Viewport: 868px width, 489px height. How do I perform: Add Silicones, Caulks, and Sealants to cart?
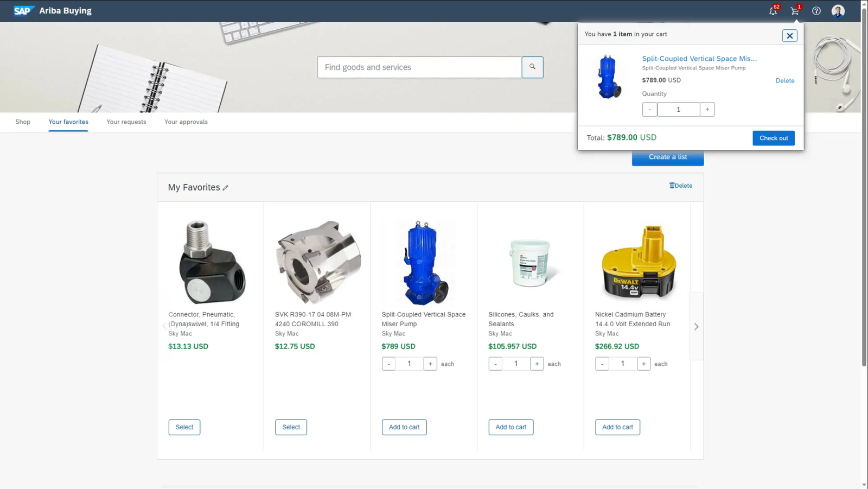coord(510,427)
